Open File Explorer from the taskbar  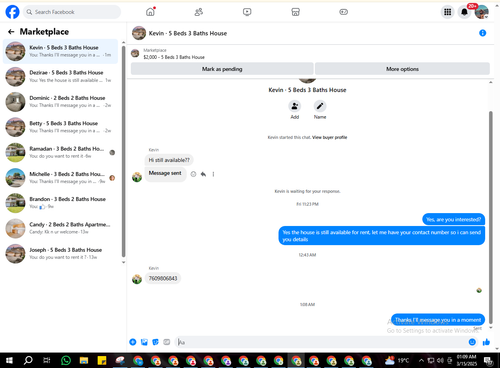pos(84,360)
